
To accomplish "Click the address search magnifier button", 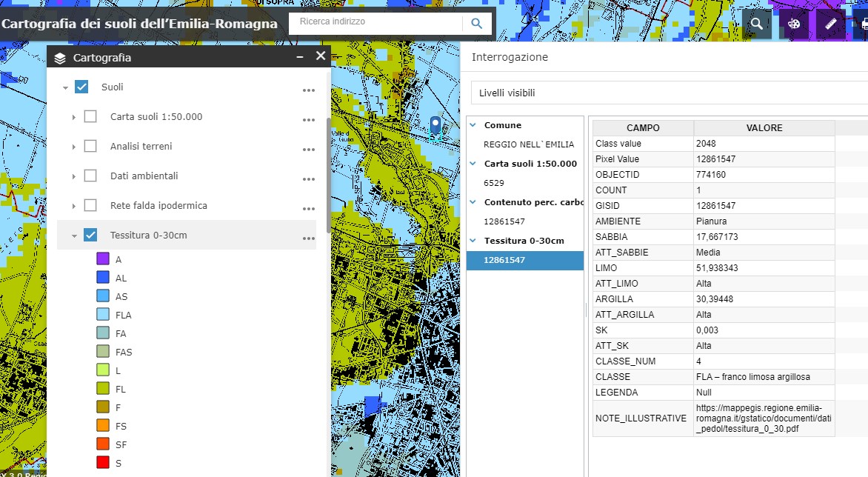I will click(478, 24).
